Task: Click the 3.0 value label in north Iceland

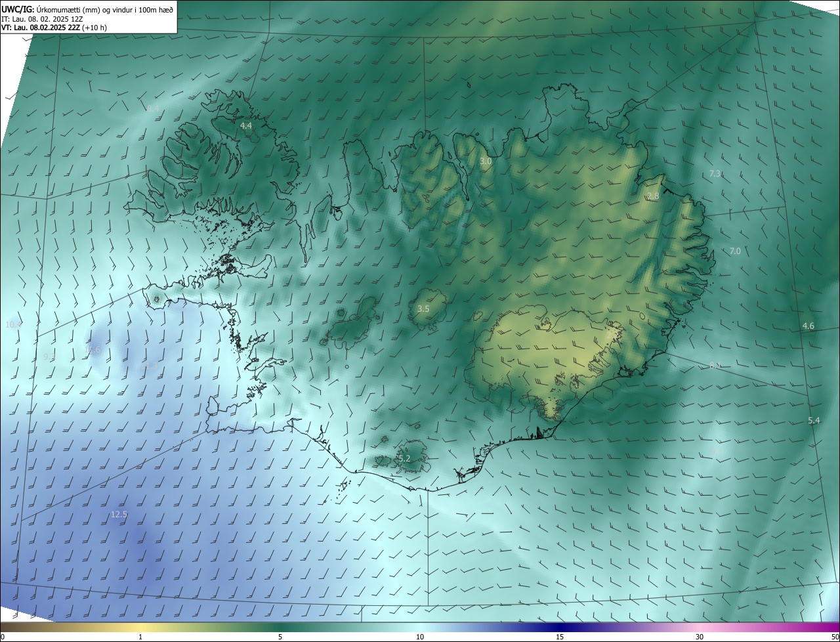Action: [x=486, y=161]
